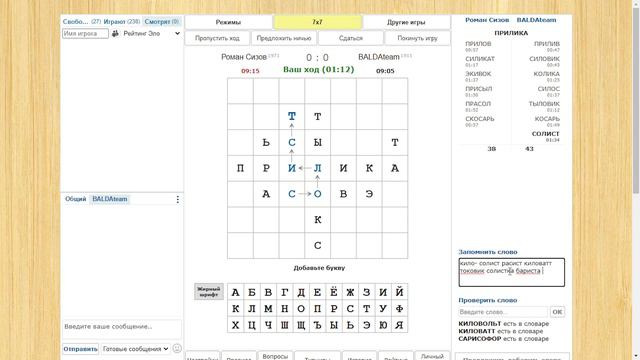
Task: Open the Режимы menu
Action: point(228,22)
